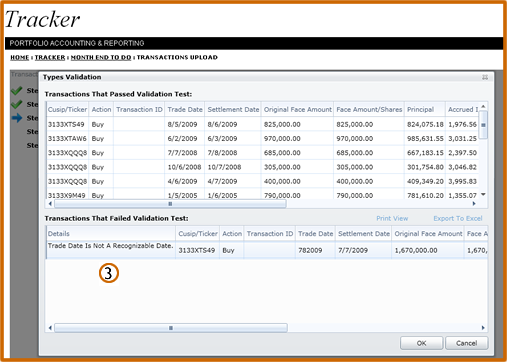Click right arrow of passed table horizontal scrollbar
The width and height of the screenshot is (507, 362).
coord(474,203)
